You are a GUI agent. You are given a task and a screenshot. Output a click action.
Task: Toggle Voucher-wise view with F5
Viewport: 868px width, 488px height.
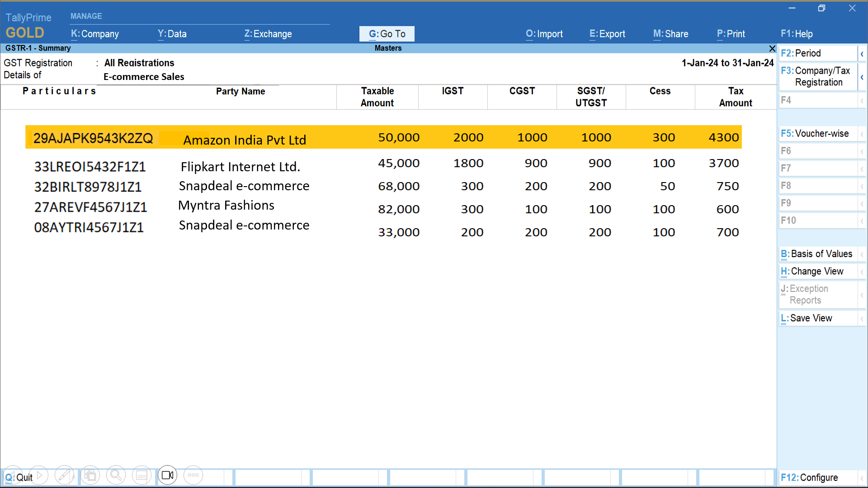pyautogui.click(x=816, y=133)
